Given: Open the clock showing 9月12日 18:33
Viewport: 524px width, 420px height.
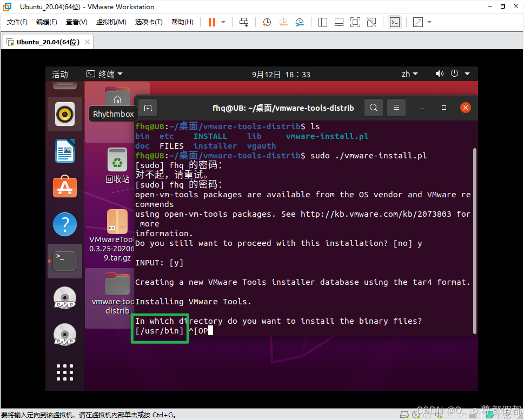Looking at the screenshot, I should [x=281, y=75].
